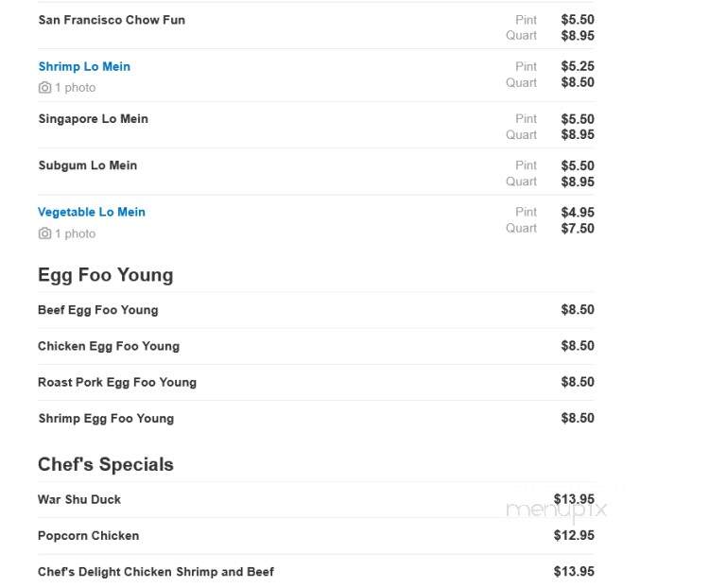This screenshot has height=588, width=726.
Task: View the 1 photo of Shrimp Lo Mein
Action: coord(76,88)
